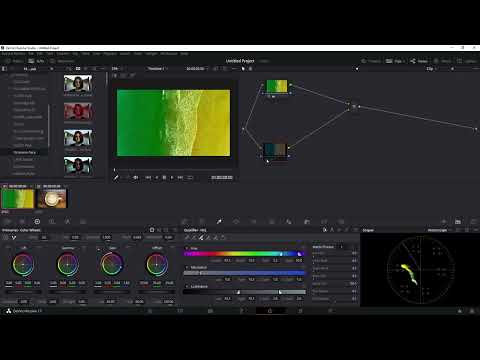This screenshot has height=360, width=480.
Task: Jump to first frame in viewer
Action: pos(148,178)
